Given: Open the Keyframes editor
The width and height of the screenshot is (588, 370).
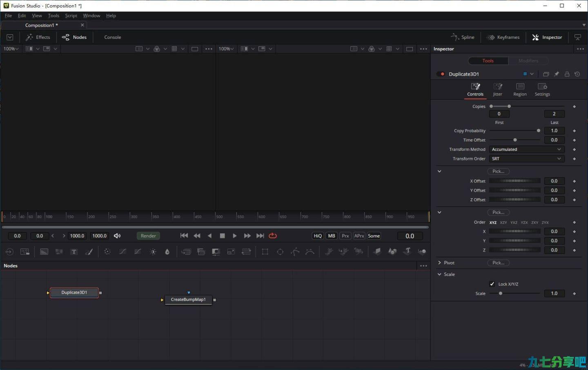Looking at the screenshot, I should (503, 37).
